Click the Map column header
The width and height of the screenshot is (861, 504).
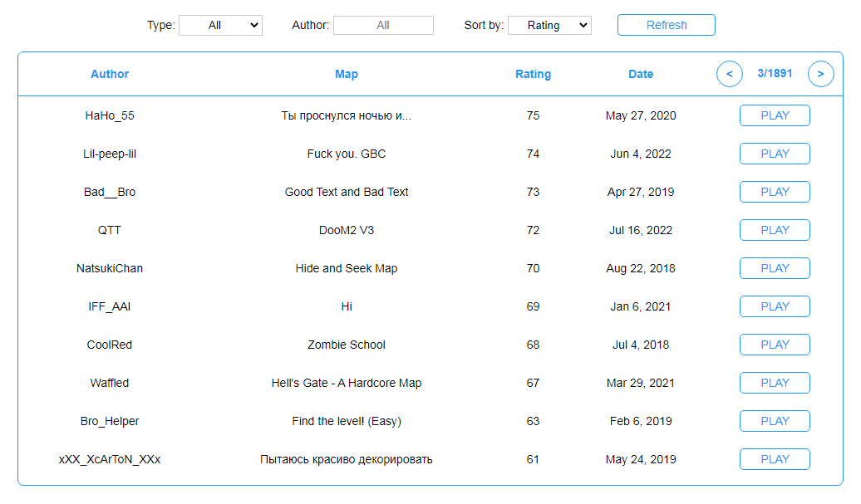coord(347,74)
